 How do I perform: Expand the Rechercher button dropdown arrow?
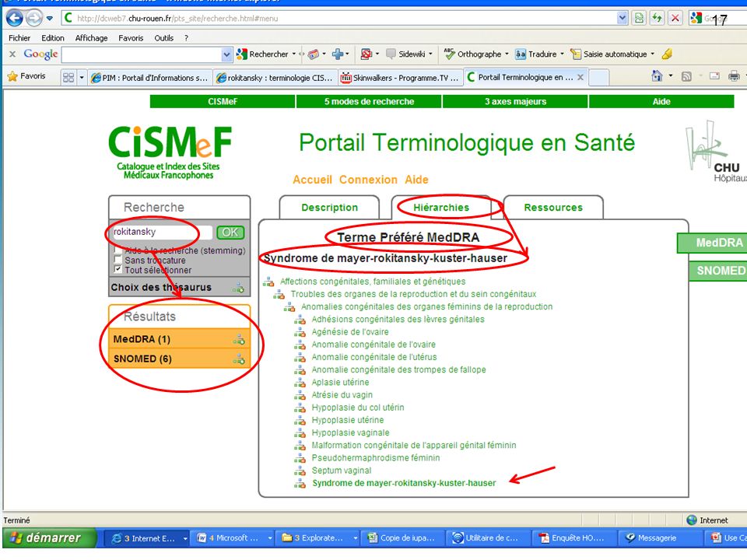pos(294,54)
